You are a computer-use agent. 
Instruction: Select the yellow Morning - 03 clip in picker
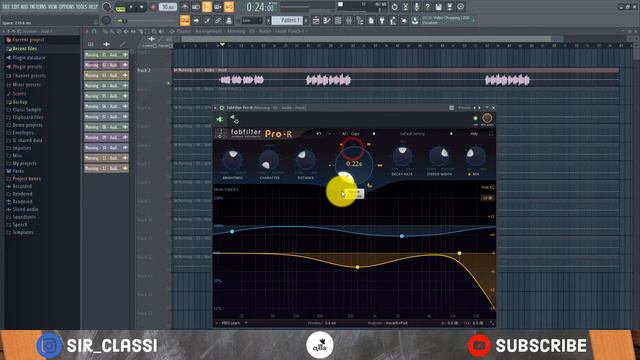tap(106, 76)
